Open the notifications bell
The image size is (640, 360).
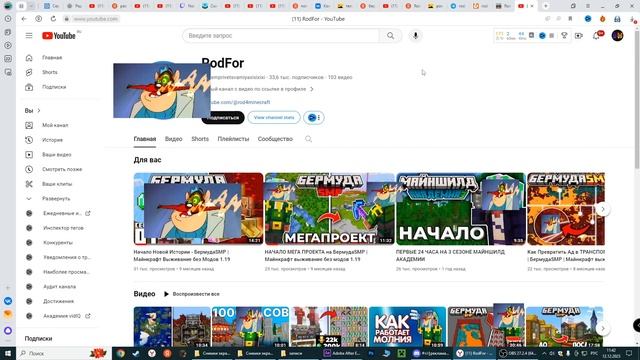[596, 36]
